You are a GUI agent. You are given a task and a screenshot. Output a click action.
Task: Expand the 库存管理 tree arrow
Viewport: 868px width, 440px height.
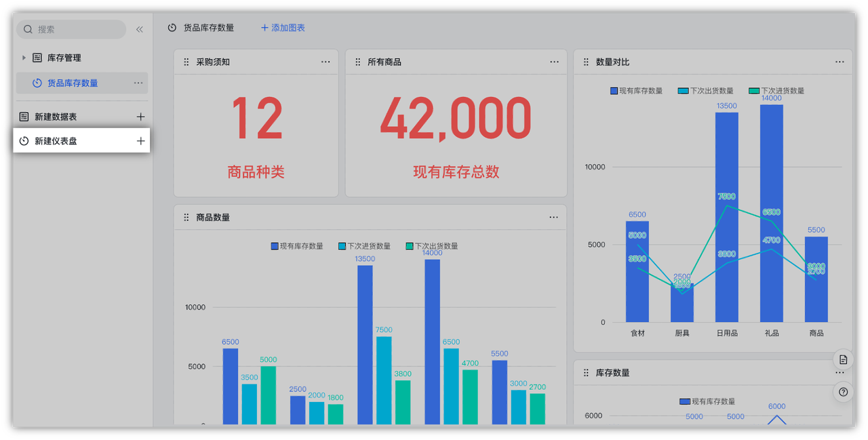(24, 58)
